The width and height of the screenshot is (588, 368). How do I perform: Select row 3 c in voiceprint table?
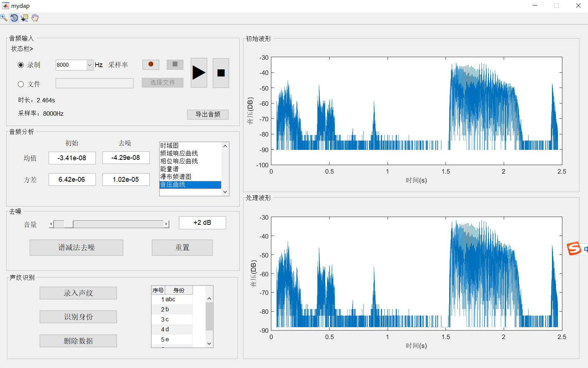click(x=172, y=319)
